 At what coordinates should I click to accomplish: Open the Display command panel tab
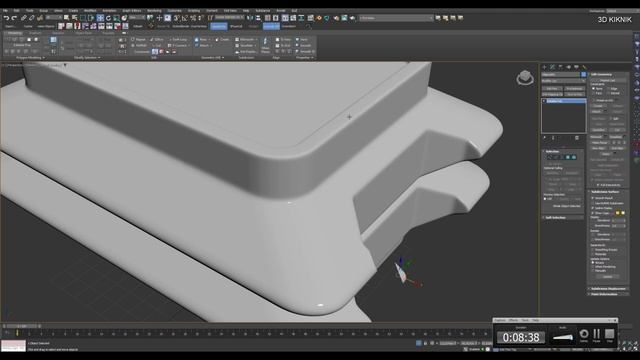coord(576,67)
